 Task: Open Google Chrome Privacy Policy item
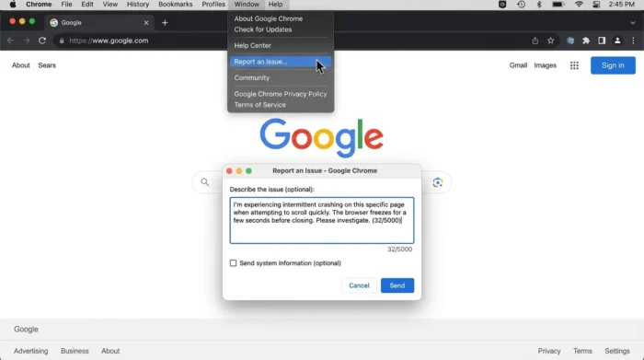pos(281,94)
